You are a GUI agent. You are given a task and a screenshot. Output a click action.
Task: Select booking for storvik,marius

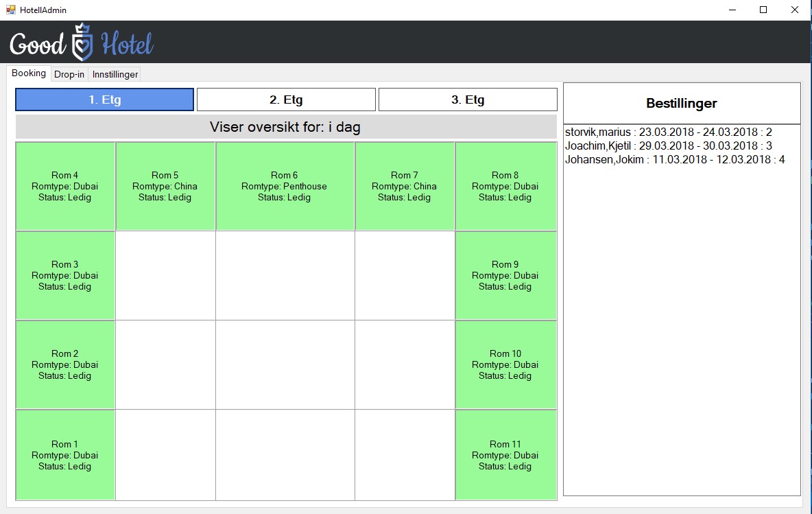pos(668,132)
